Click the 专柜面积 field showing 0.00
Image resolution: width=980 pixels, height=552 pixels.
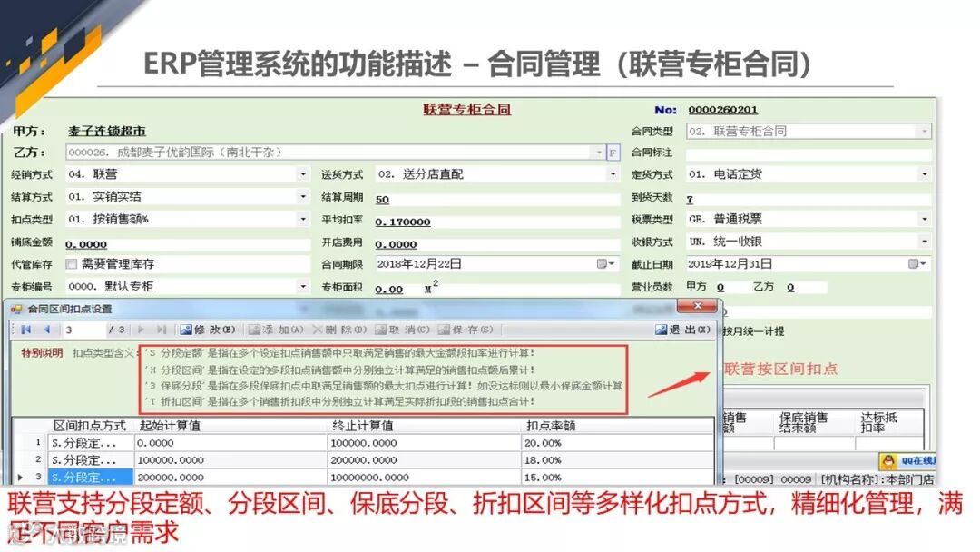398,289
